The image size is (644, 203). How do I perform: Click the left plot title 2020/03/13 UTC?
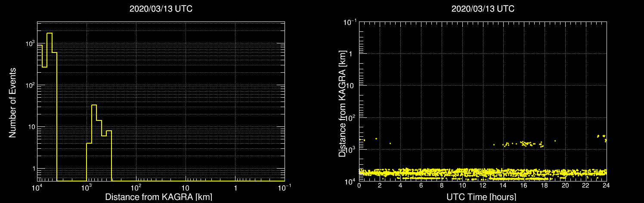point(161,9)
